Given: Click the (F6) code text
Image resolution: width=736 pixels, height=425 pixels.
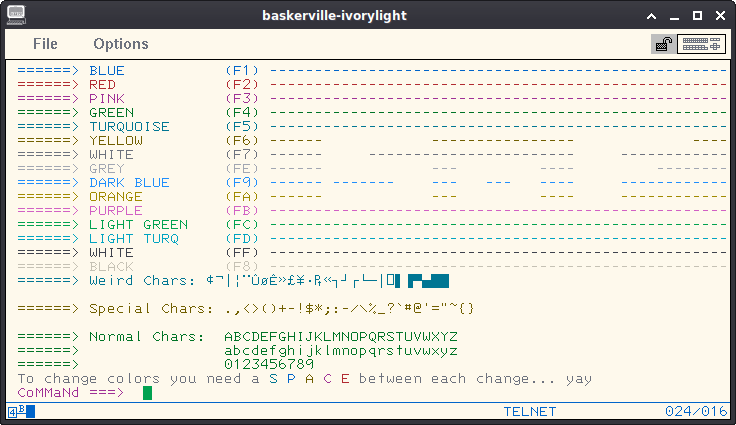Looking at the screenshot, I should tap(242, 140).
